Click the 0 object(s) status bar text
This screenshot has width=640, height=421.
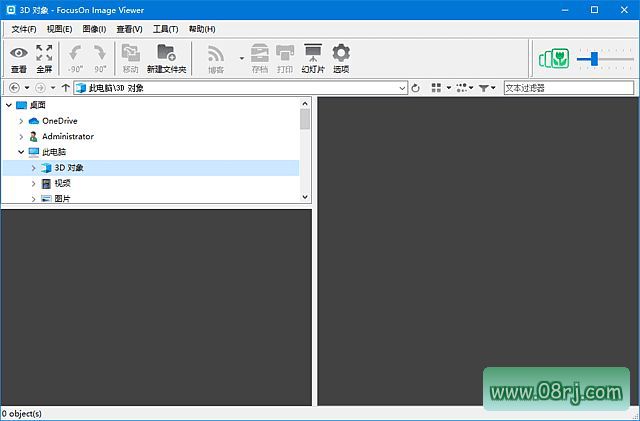(x=21, y=414)
